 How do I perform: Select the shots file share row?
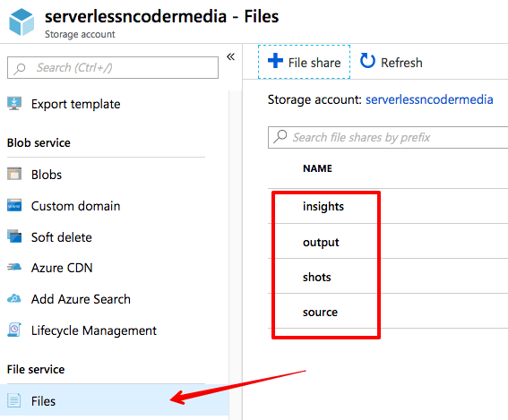point(388,277)
